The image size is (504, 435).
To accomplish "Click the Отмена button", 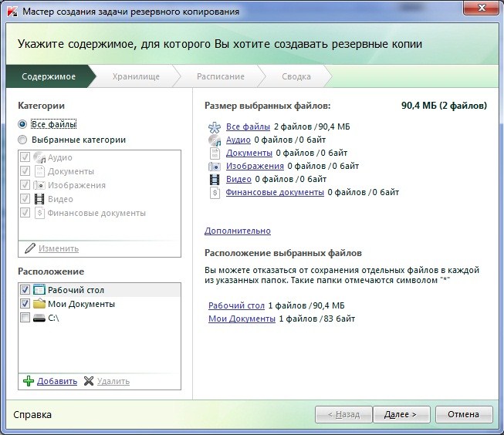I will (464, 414).
